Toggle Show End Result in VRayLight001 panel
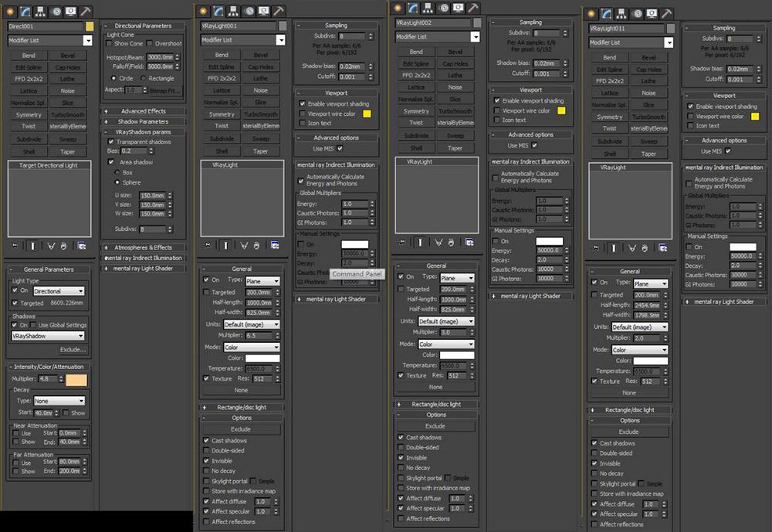The height and width of the screenshot is (532, 772). coord(225,245)
